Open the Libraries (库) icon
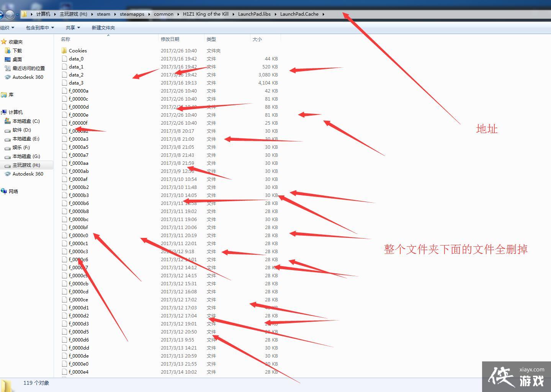Image resolution: width=551 pixels, height=392 pixels. click(4, 94)
